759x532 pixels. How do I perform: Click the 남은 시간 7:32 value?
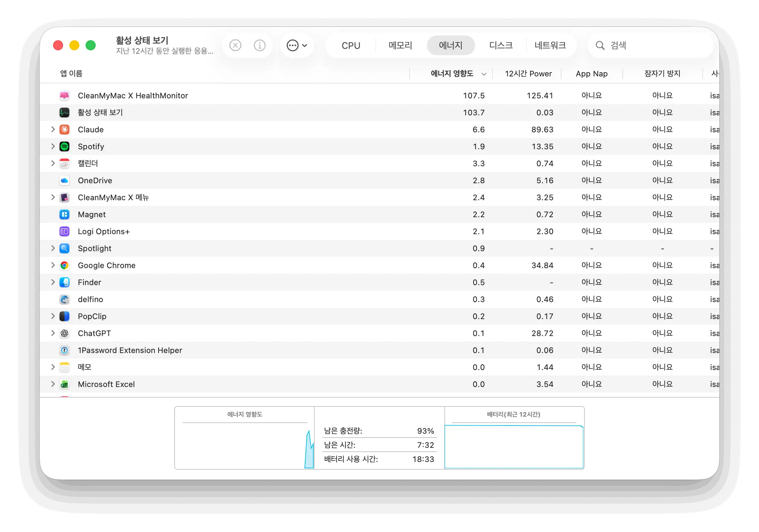(426, 445)
